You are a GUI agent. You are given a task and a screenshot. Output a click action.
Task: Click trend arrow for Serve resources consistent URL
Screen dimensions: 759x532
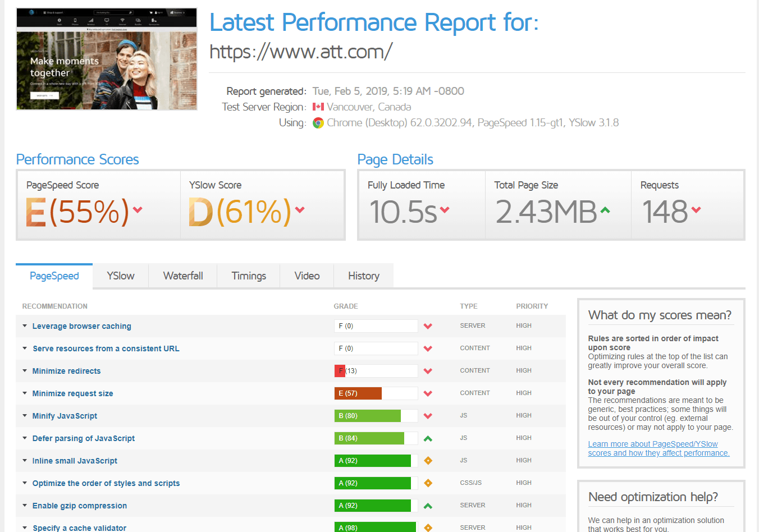tap(428, 348)
